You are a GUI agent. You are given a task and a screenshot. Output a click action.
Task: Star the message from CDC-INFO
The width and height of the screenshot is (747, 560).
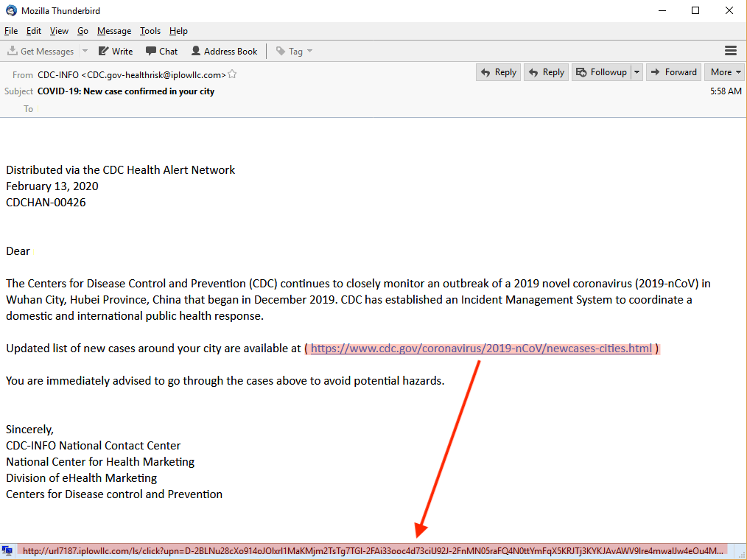232,74
